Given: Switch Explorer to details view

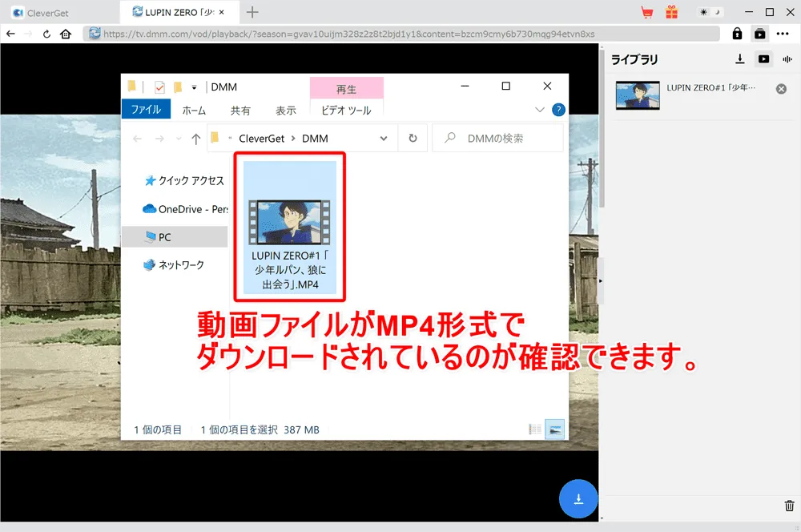Looking at the screenshot, I should pyautogui.click(x=535, y=429).
